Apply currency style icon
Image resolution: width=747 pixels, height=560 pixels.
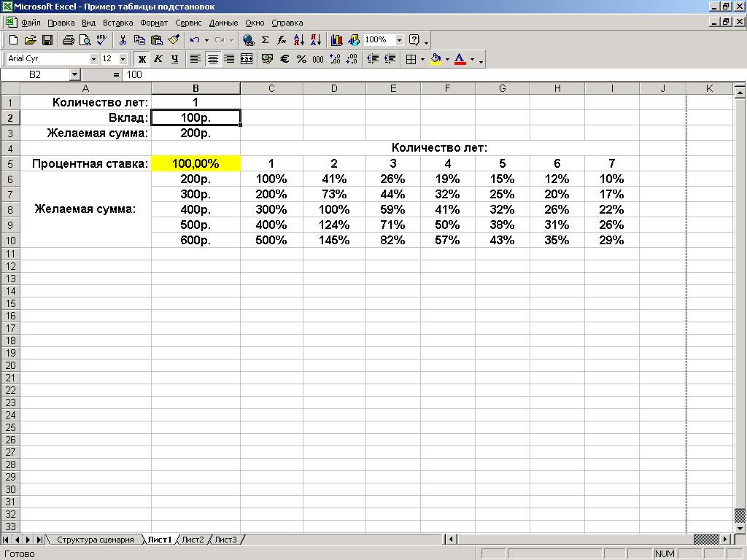click(267, 59)
